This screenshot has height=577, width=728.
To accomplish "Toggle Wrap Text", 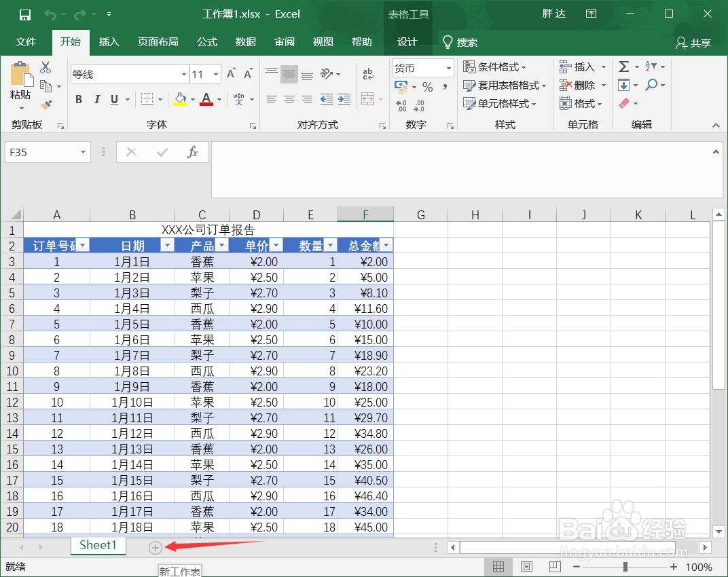I will click(367, 74).
